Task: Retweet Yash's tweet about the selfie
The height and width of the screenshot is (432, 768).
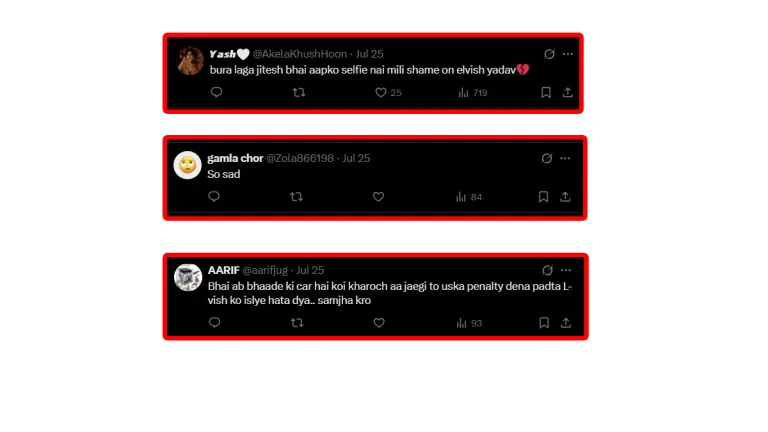Action: click(x=298, y=92)
